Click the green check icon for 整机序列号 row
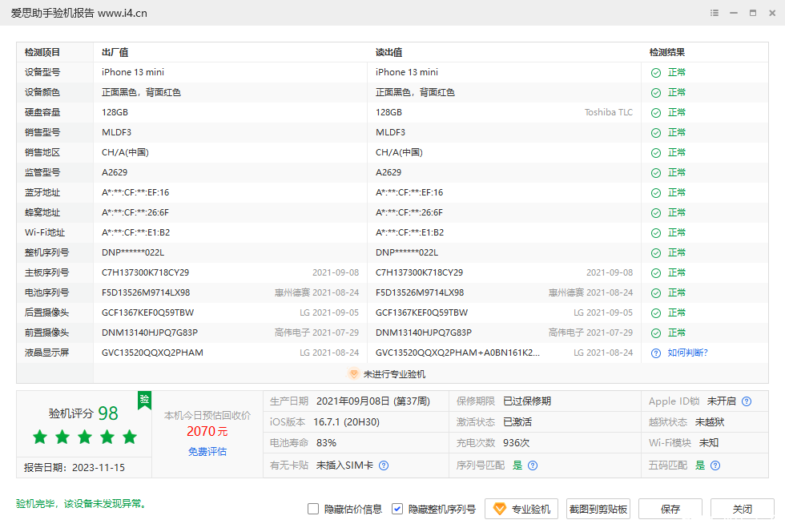 (656, 253)
